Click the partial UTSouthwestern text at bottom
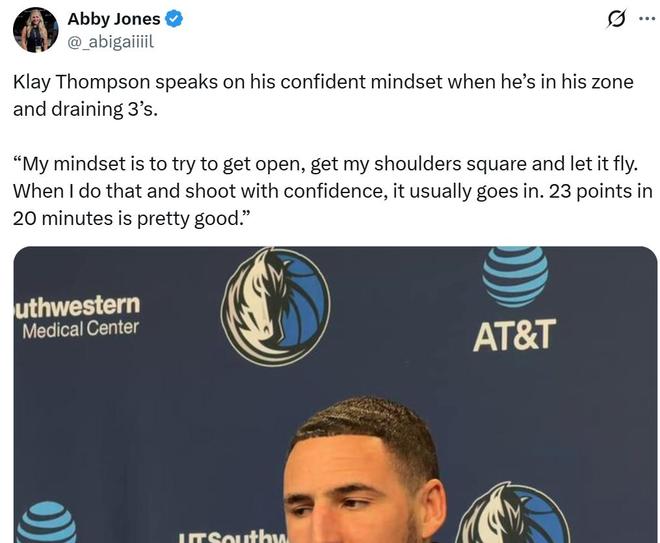The image size is (660, 543). point(234,534)
